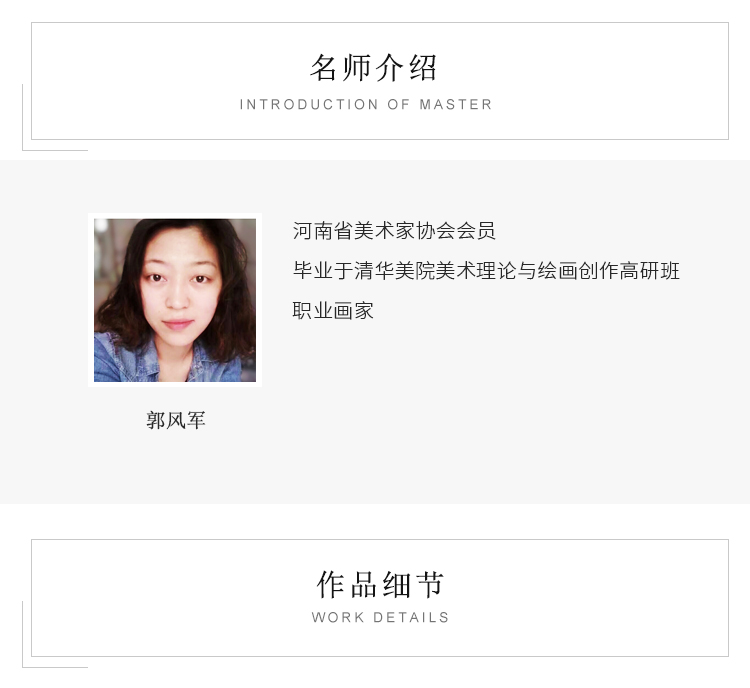750x688 pixels.
Task: Click the line beginning 毕业于清华美院
Action: click(486, 271)
